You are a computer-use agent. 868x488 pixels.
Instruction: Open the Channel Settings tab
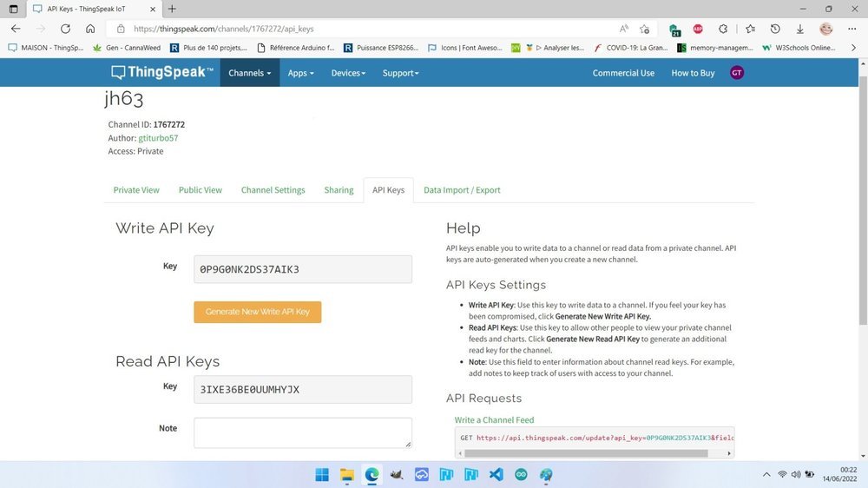click(273, 190)
